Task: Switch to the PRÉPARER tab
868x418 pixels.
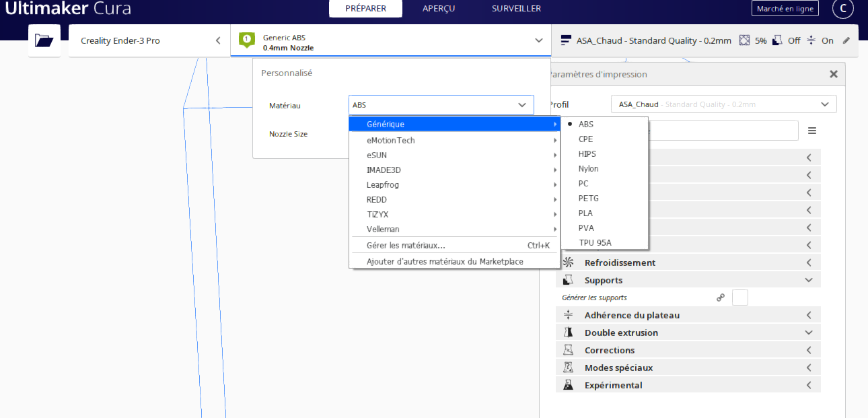Action: 365,9
